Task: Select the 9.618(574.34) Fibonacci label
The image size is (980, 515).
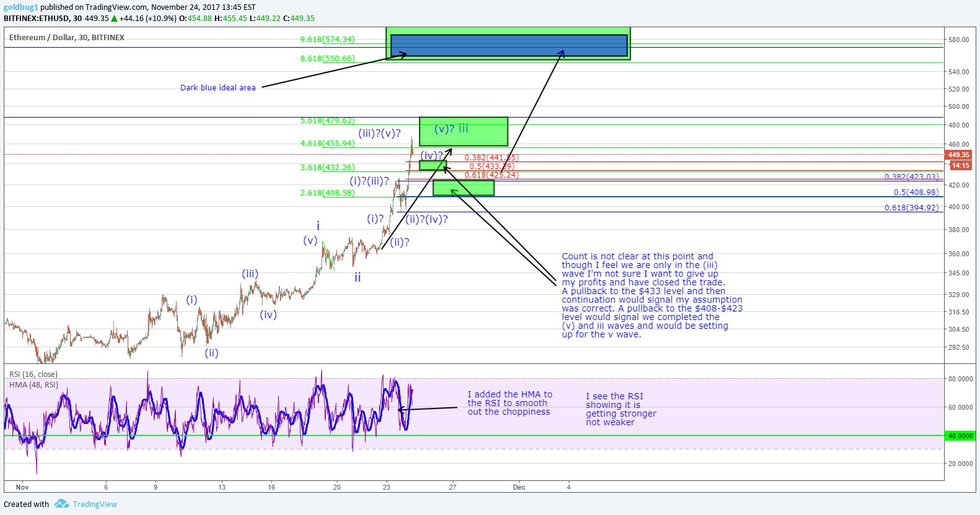Action: click(x=328, y=40)
